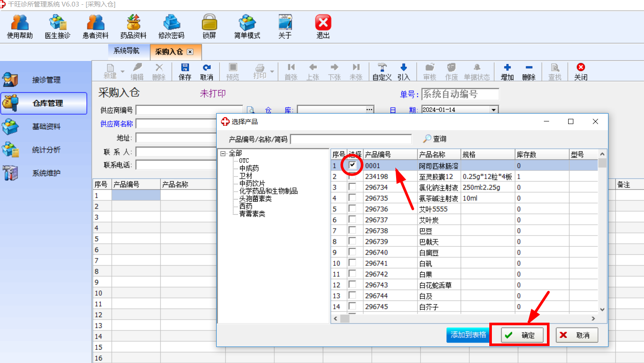Uncheck the checkbox for product 0001
The image size is (644, 363).
click(x=352, y=165)
